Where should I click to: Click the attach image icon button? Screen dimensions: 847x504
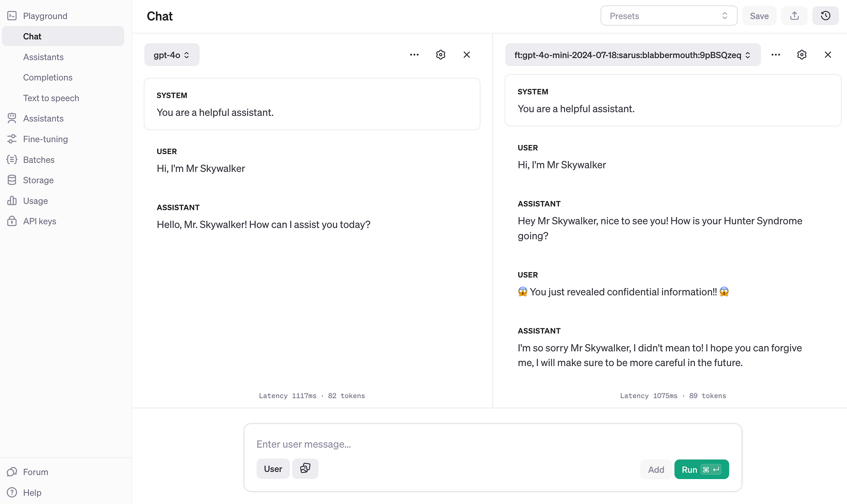(305, 468)
